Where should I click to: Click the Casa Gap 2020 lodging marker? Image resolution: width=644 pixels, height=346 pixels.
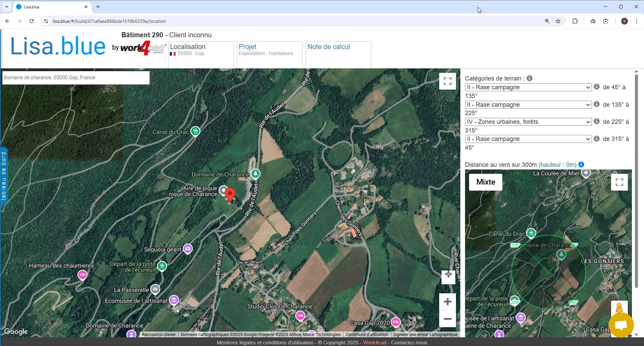click(x=396, y=322)
